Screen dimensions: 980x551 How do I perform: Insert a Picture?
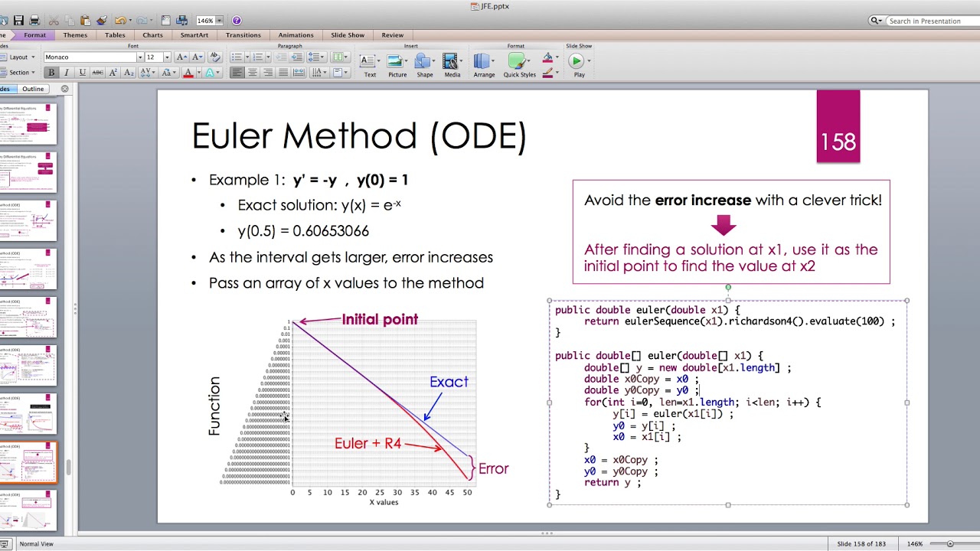[397, 65]
